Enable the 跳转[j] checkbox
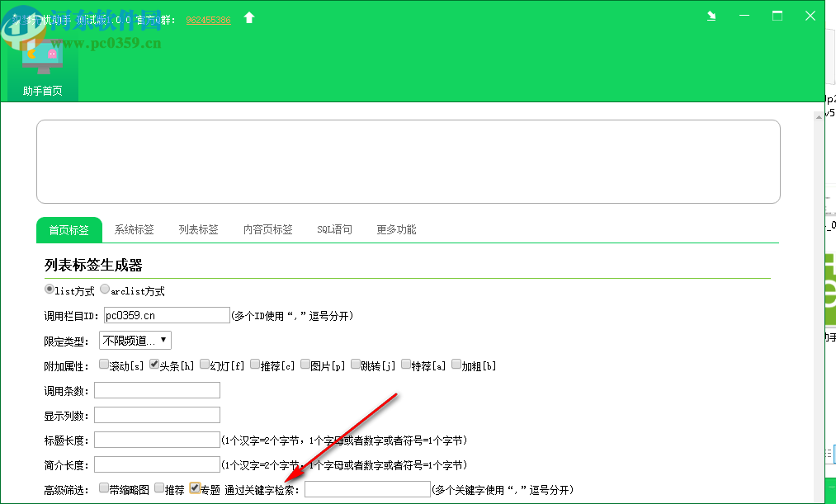Screen dimensions: 836x504 356,365
